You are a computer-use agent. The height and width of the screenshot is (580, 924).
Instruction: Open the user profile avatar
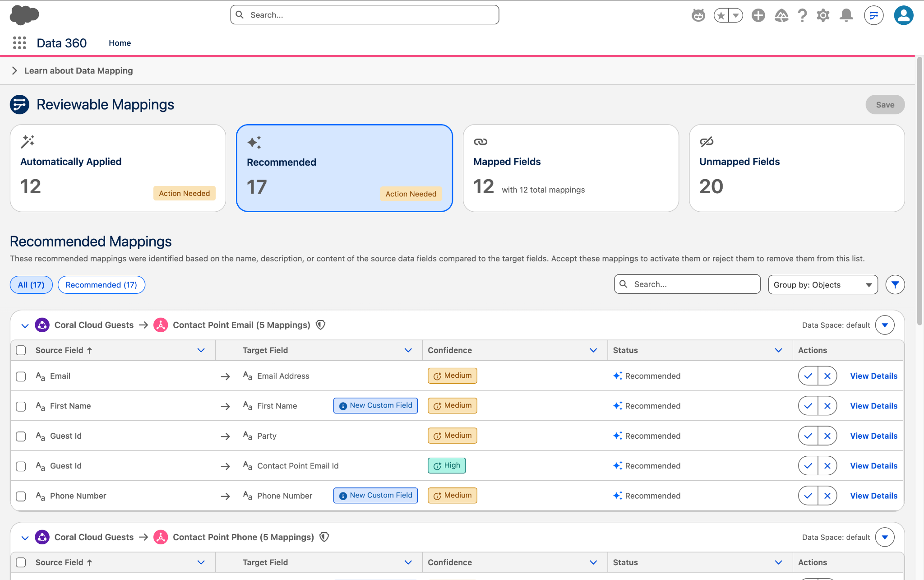[x=904, y=15]
